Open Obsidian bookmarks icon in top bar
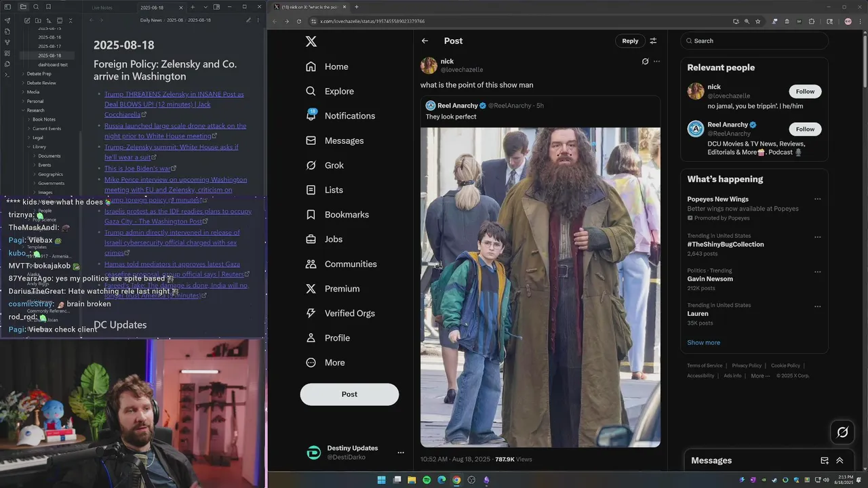The width and height of the screenshot is (868, 488). click(48, 7)
